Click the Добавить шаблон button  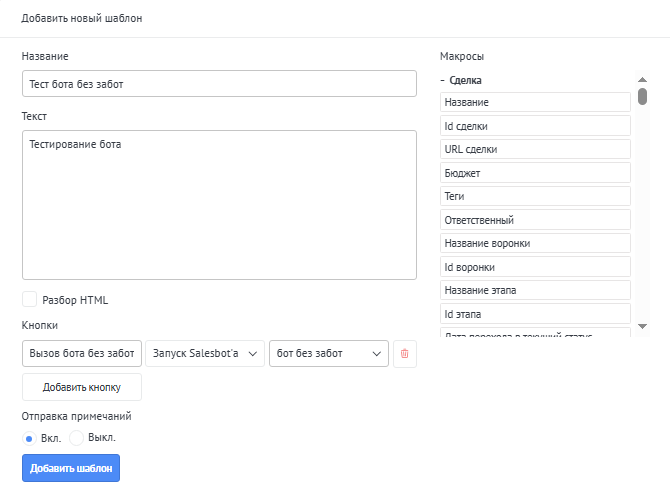pyautogui.click(x=71, y=468)
